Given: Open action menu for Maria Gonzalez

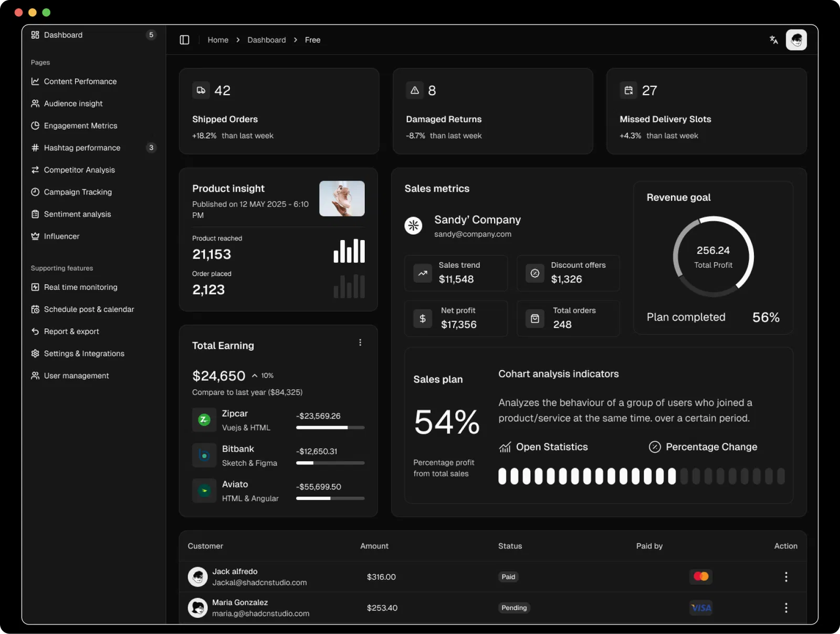Looking at the screenshot, I should point(785,608).
